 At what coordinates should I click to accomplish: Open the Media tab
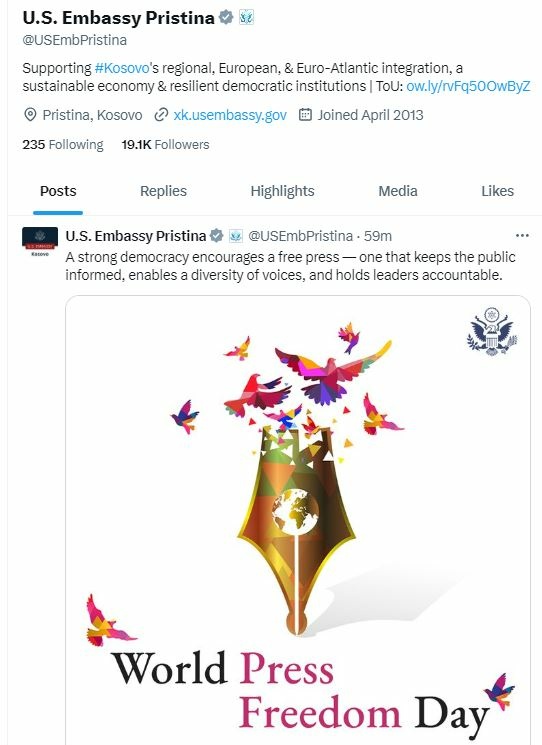[398, 191]
